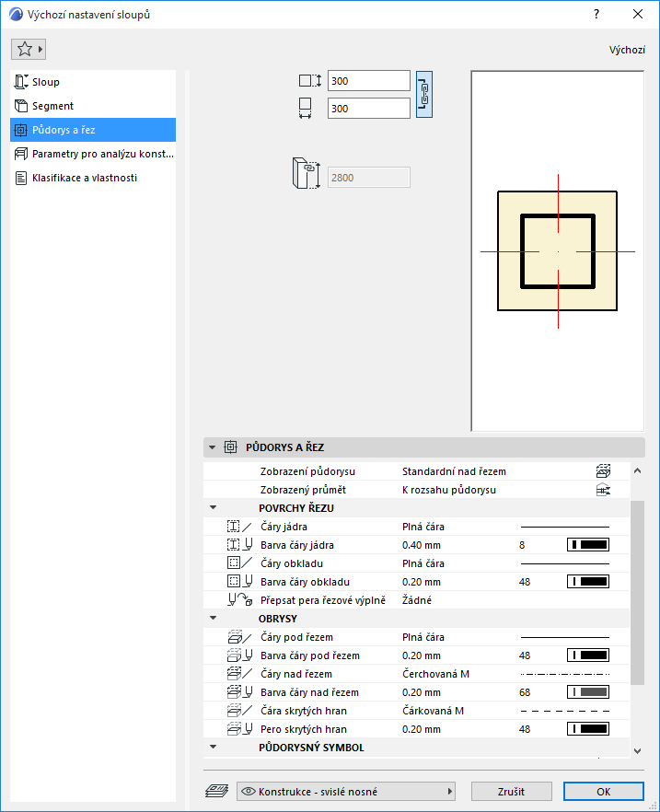Click the Segment icon in sidebar

tap(20, 106)
